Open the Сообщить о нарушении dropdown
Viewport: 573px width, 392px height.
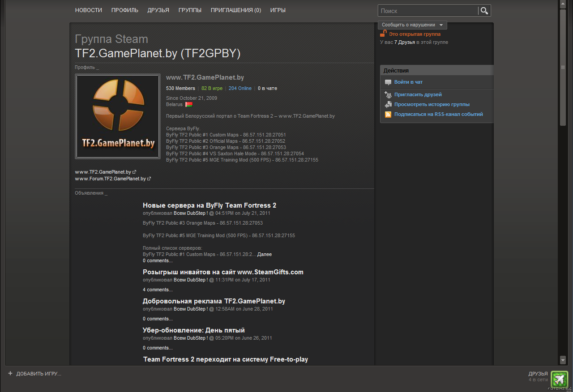click(x=412, y=25)
